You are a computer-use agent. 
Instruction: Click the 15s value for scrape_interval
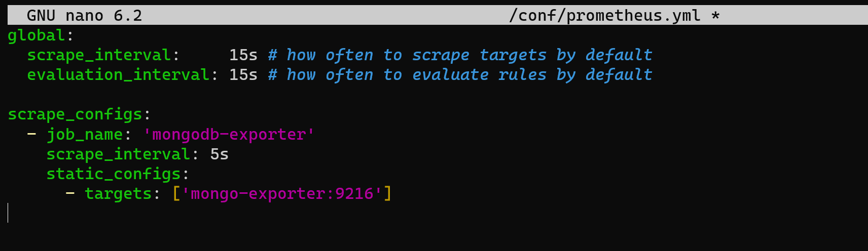(x=243, y=55)
